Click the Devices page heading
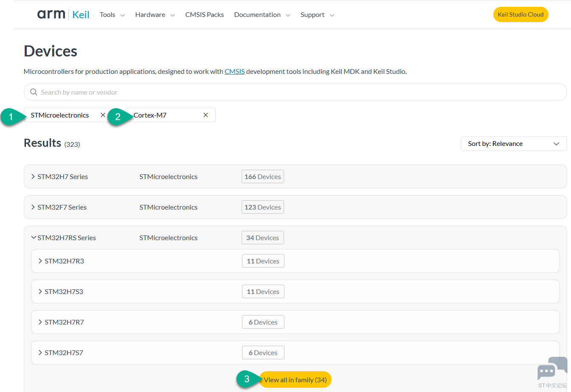The width and height of the screenshot is (571, 392). [51, 51]
